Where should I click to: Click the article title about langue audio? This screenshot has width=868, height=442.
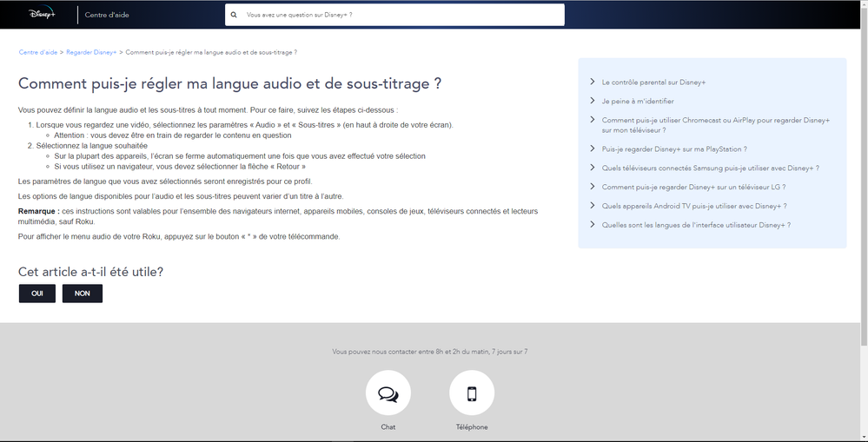pos(229,83)
